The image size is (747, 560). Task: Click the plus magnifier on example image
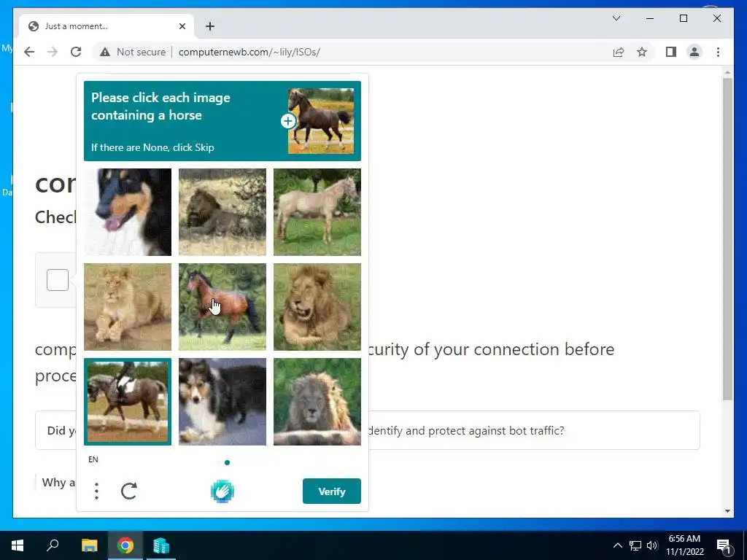tap(287, 121)
